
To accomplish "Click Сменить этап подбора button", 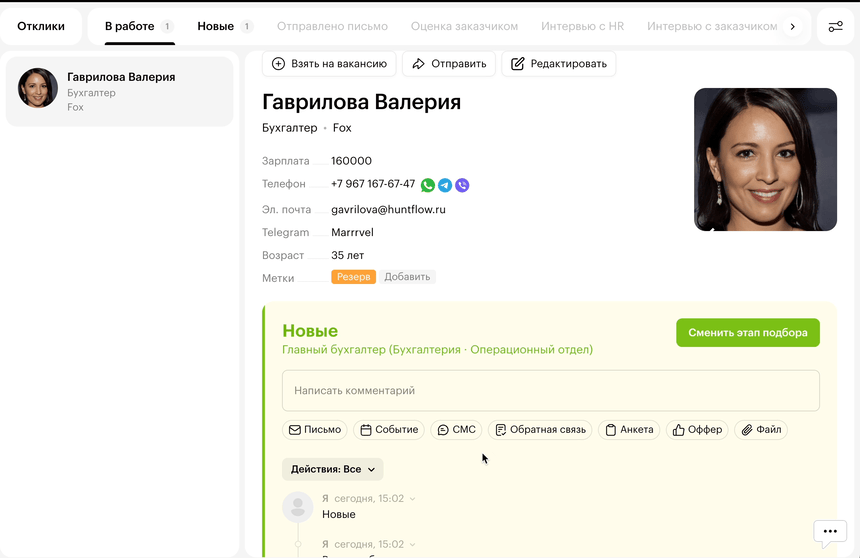I will [747, 333].
